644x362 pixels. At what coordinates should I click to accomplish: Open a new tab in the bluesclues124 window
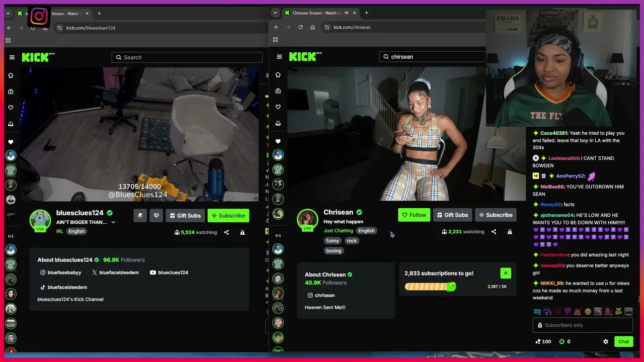click(x=99, y=14)
